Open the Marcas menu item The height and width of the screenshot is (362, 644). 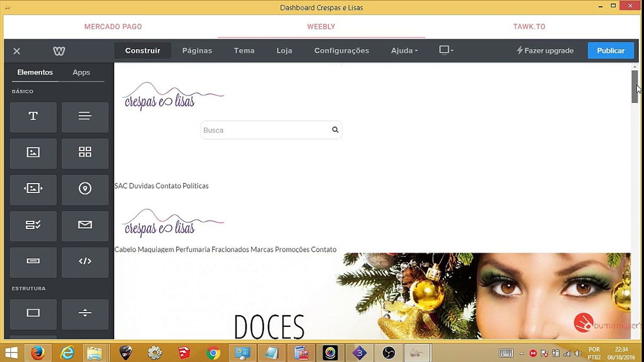(262, 249)
